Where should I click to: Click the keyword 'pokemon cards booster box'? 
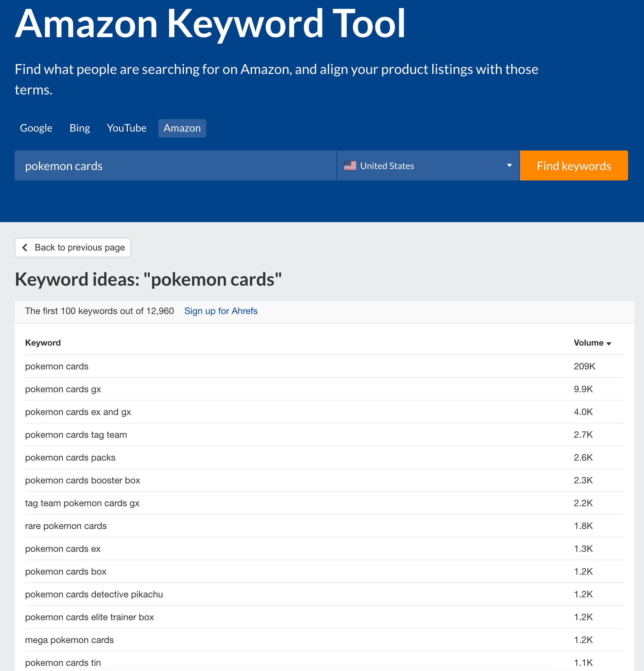point(82,480)
